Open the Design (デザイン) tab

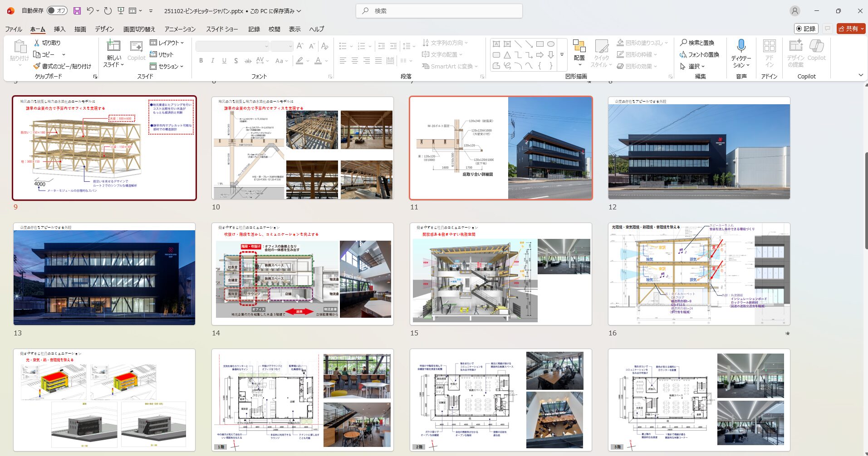click(x=104, y=29)
